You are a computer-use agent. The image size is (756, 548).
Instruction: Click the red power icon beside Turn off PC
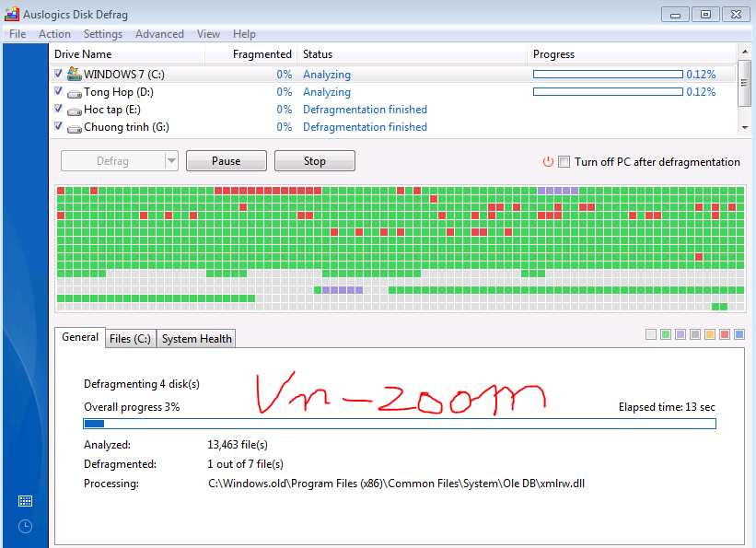(548, 161)
